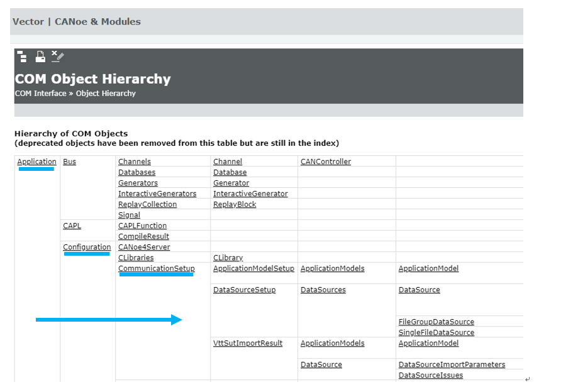573x392 pixels.
Task: Navigate to the ReplayBlock object
Action: tap(235, 204)
